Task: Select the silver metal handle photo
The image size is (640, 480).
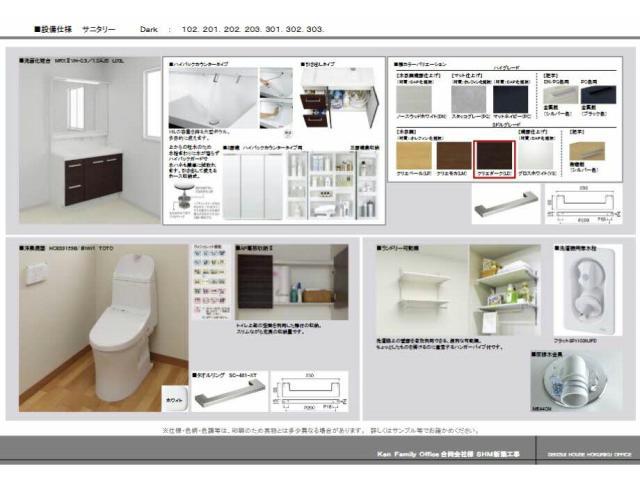Action: (506, 207)
